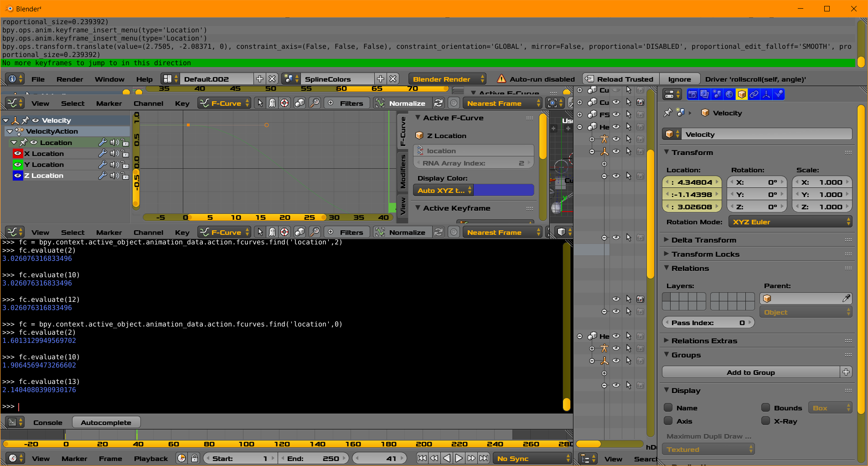Click the console editor type icon
The height and width of the screenshot is (466, 868).
pyautogui.click(x=15, y=422)
